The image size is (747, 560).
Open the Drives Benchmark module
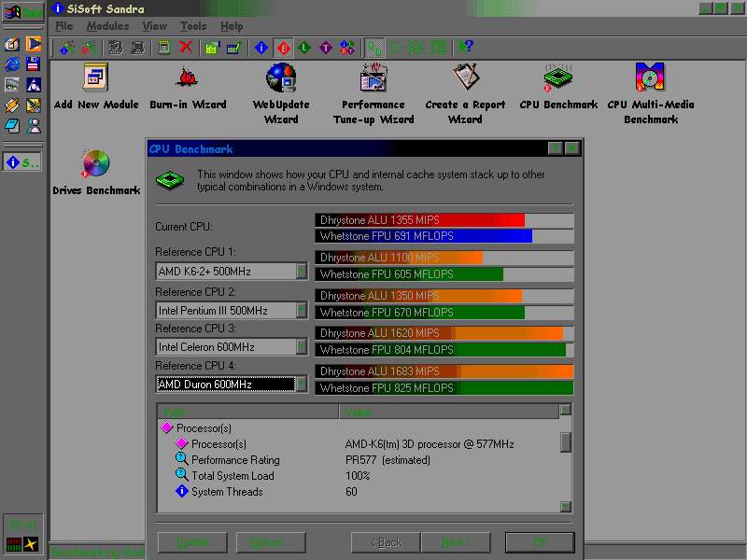96,172
